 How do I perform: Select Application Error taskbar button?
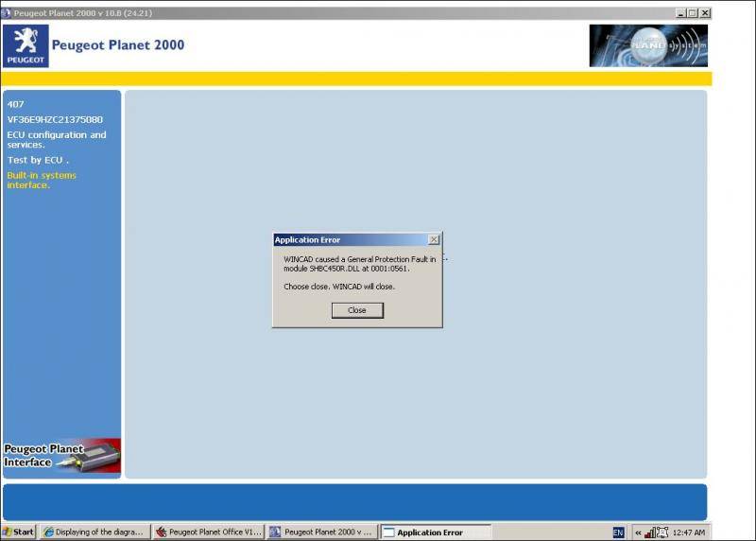point(435,532)
